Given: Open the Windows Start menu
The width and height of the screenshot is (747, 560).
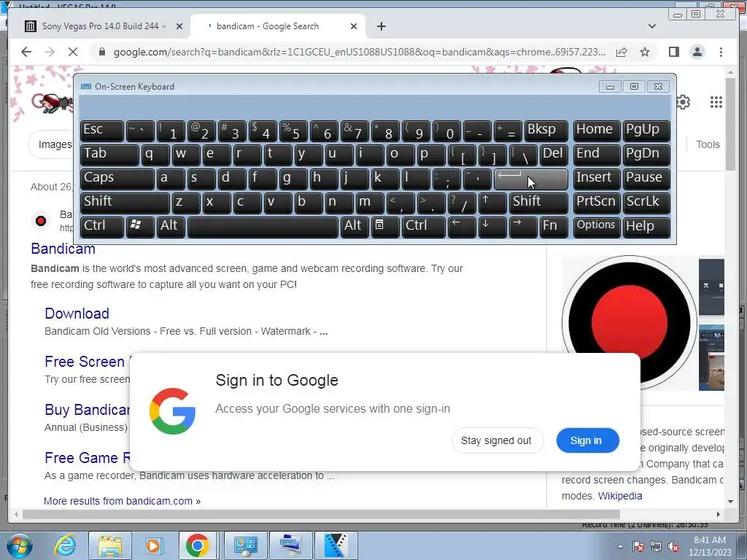Looking at the screenshot, I should coord(19,545).
